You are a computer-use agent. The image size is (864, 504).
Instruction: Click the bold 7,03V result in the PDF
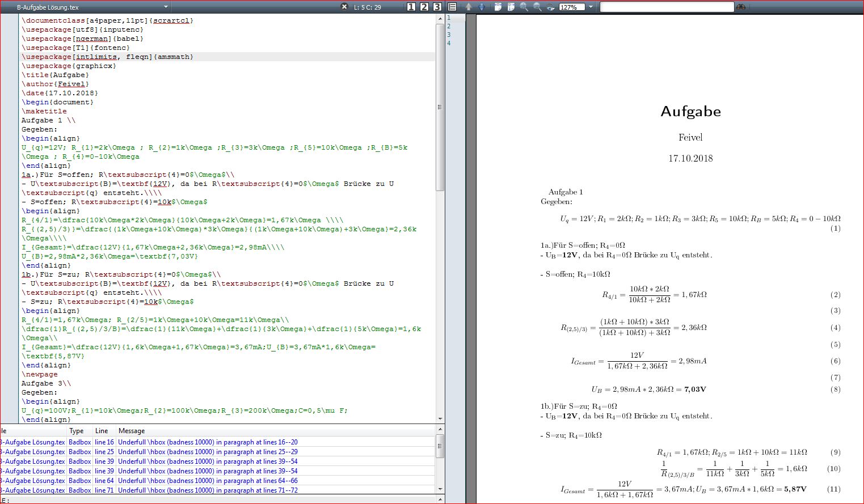(695, 389)
